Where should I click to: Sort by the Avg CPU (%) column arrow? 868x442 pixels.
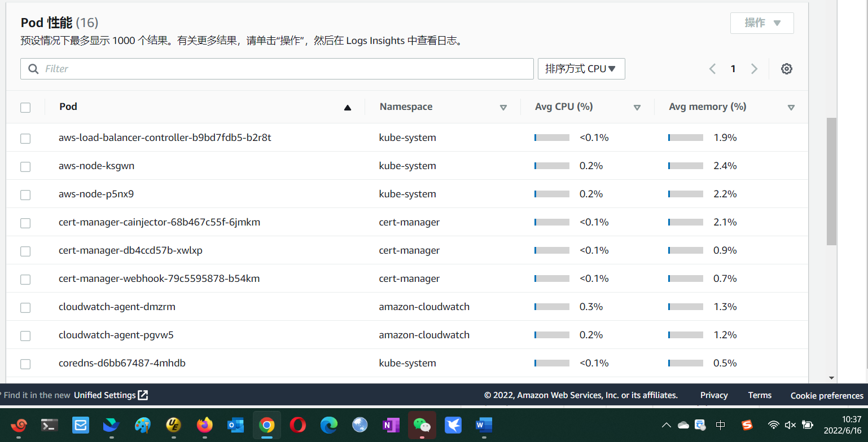[x=637, y=108]
